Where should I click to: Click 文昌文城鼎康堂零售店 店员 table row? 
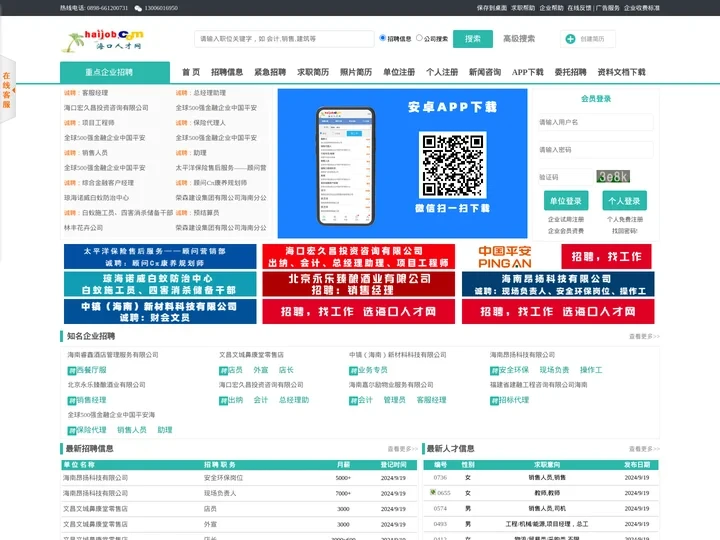[239, 509]
